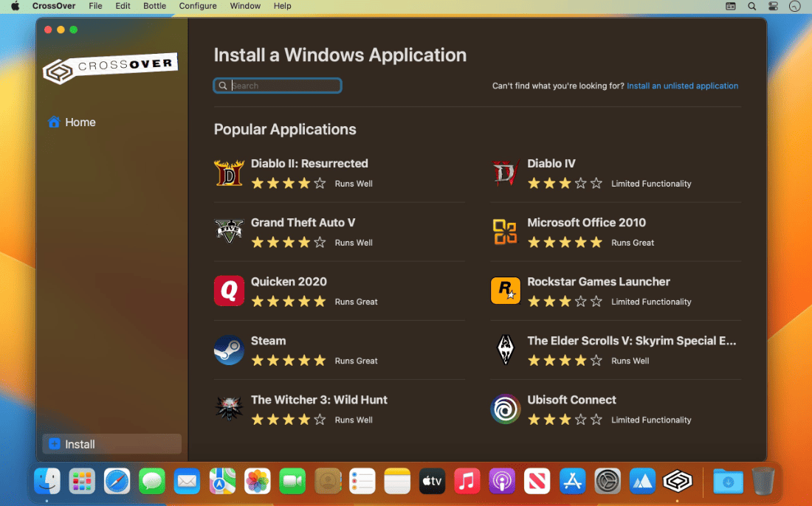812x506 pixels.
Task: Click the Microsoft Office 2010 icon
Action: pos(505,232)
